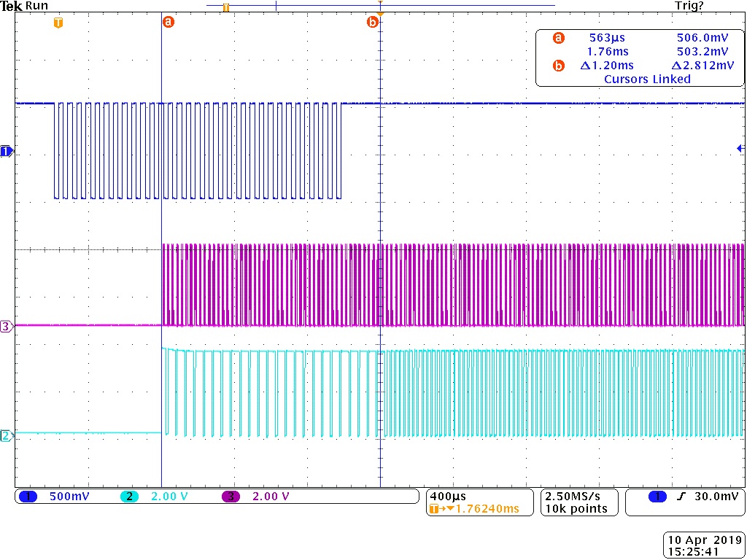Select cursor b marker at top of graticule

[373, 22]
